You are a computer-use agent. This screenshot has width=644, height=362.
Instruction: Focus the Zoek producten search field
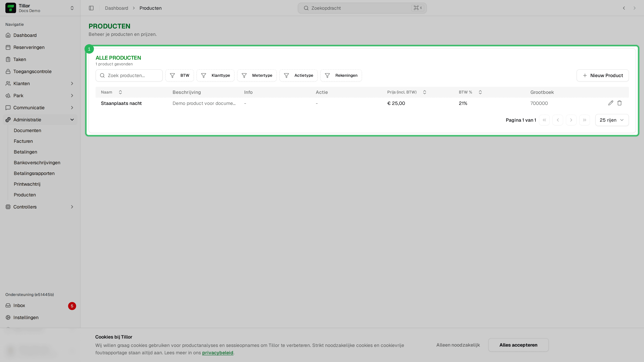pos(129,75)
